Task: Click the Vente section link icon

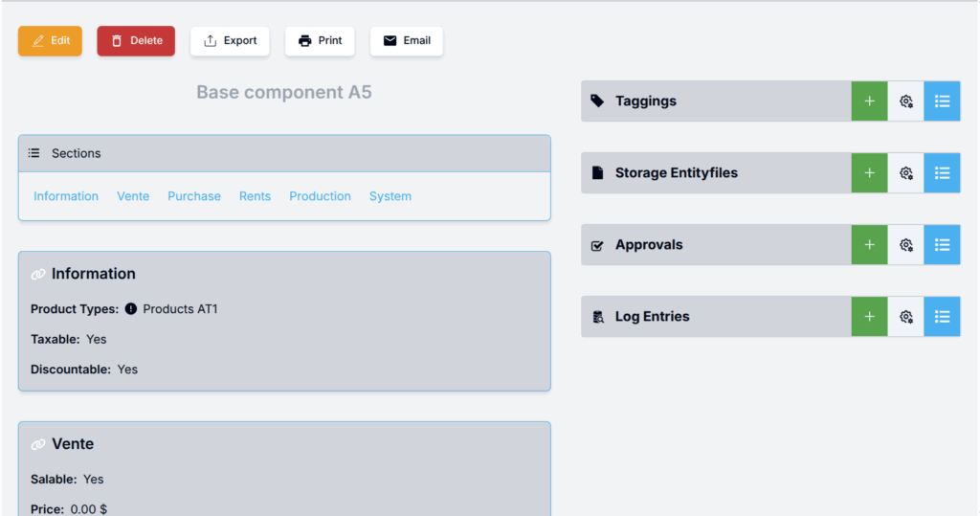Action: tap(38, 444)
